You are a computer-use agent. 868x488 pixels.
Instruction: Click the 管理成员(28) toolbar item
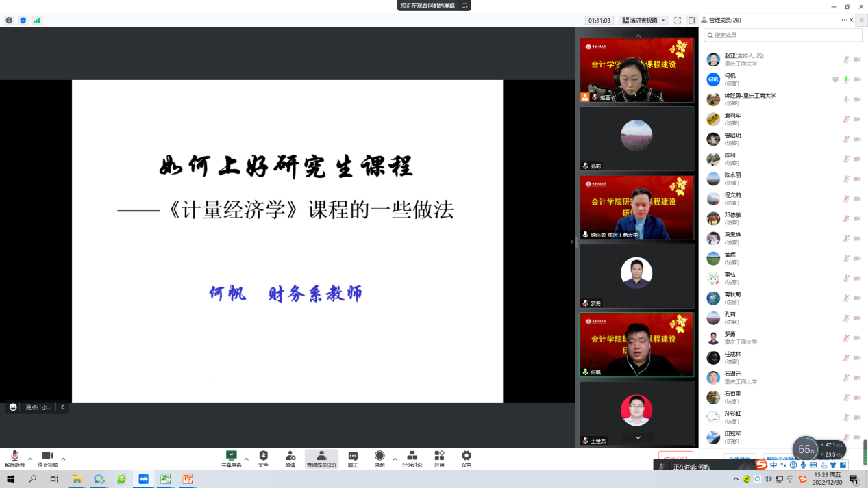pos(321,457)
